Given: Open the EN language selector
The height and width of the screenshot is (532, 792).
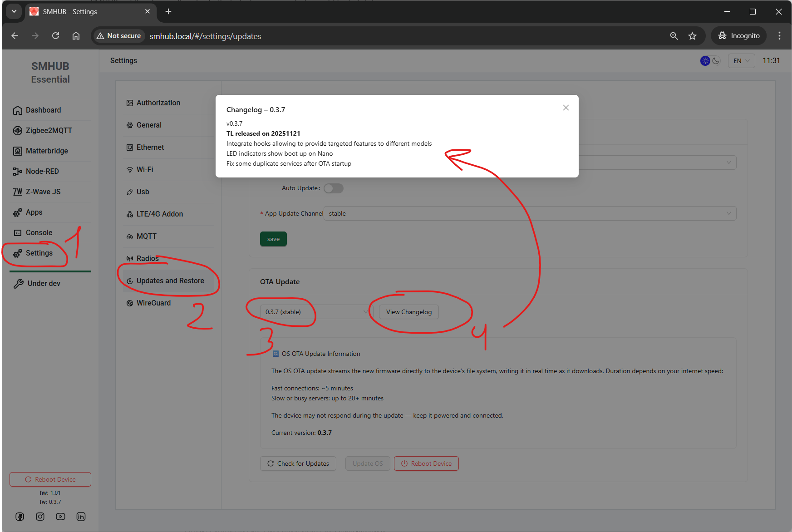Looking at the screenshot, I should click(741, 61).
